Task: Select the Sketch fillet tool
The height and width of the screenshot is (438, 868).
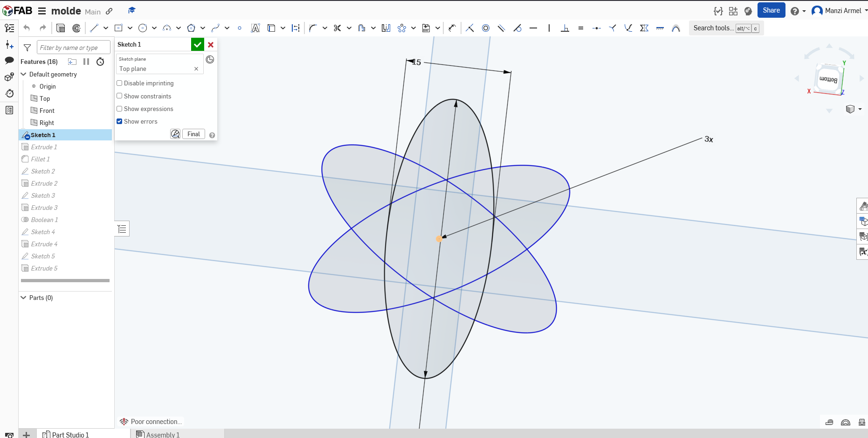Action: [x=313, y=28]
